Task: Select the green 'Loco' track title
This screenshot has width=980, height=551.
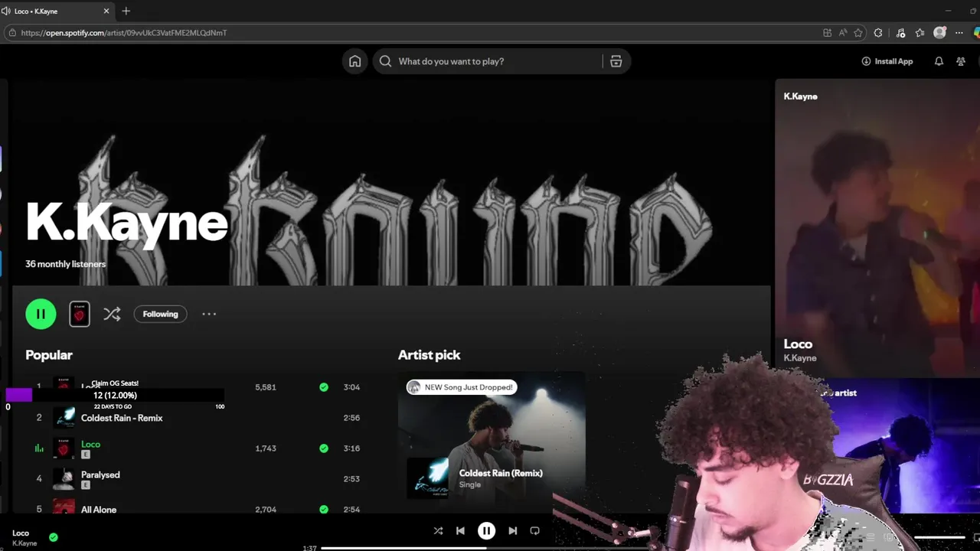Action: click(90, 444)
